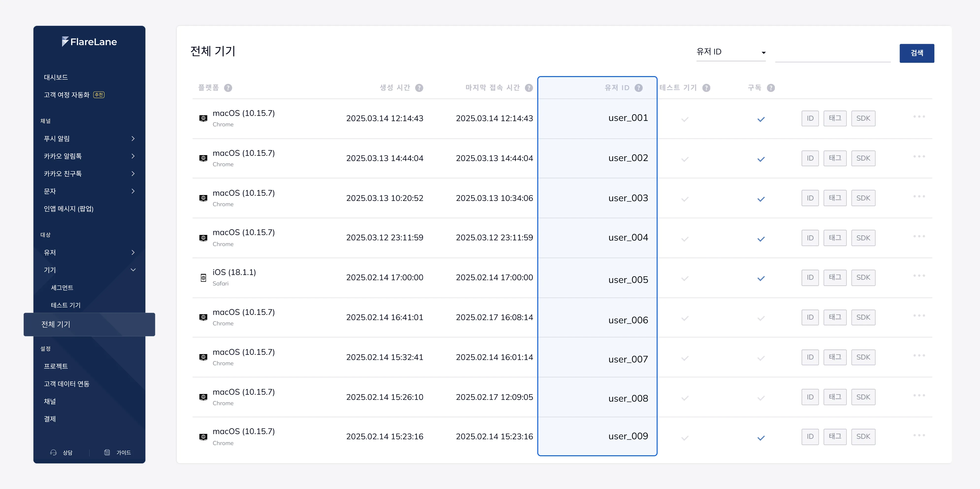This screenshot has width=980, height=489.
Task: Open the more options menu for user_001
Action: coord(919,116)
